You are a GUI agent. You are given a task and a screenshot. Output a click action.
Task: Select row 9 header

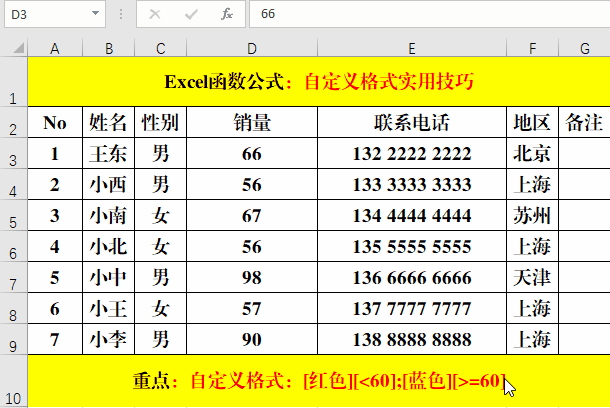(x=14, y=339)
